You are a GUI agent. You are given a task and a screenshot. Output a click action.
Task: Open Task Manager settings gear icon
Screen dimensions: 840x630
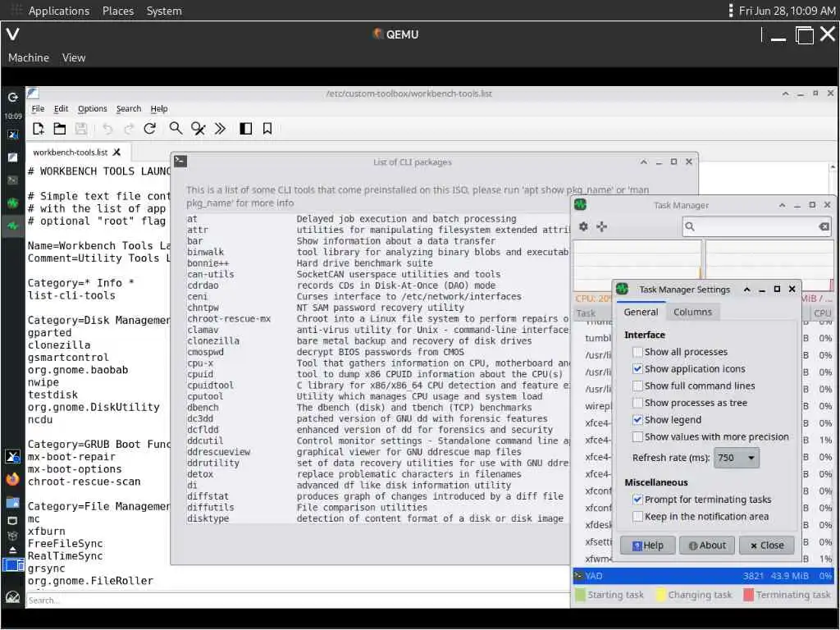pos(583,226)
